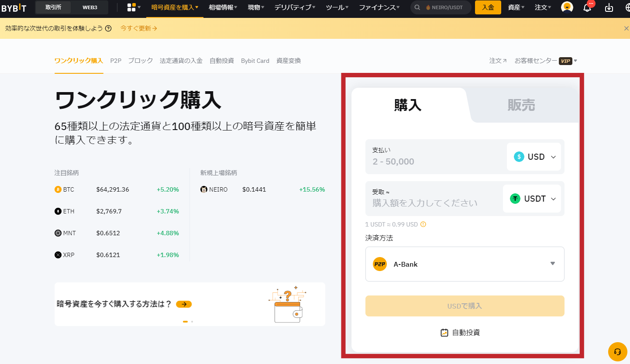Viewport: 630px width, 364px height.
Task: Expand the 相場情報 menu
Action: pos(223,7)
